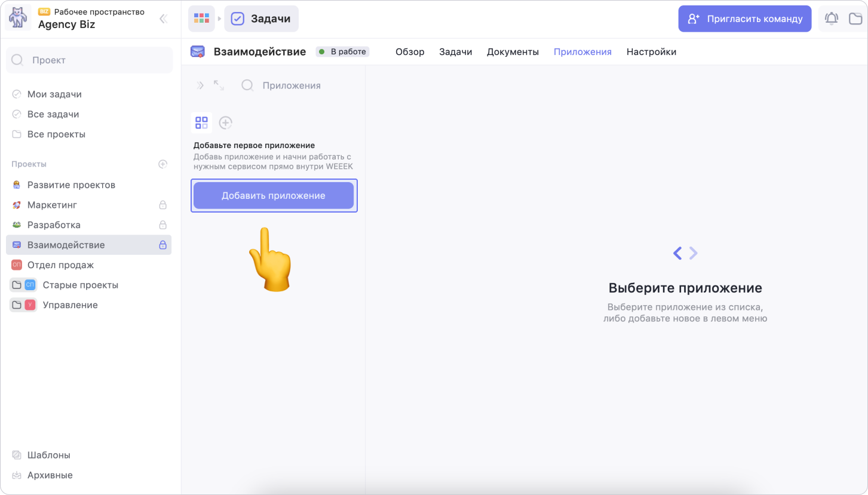Open the Настройки tab

(651, 52)
